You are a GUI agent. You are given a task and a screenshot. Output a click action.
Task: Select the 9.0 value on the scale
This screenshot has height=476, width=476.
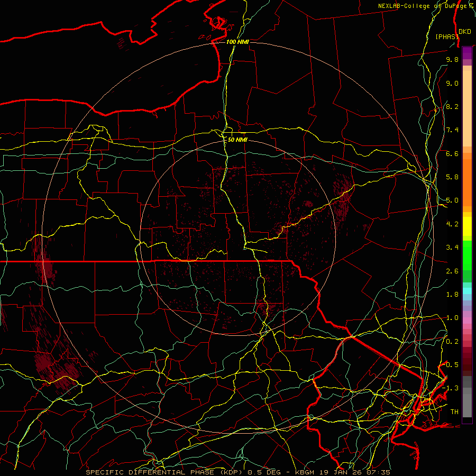tap(452, 83)
